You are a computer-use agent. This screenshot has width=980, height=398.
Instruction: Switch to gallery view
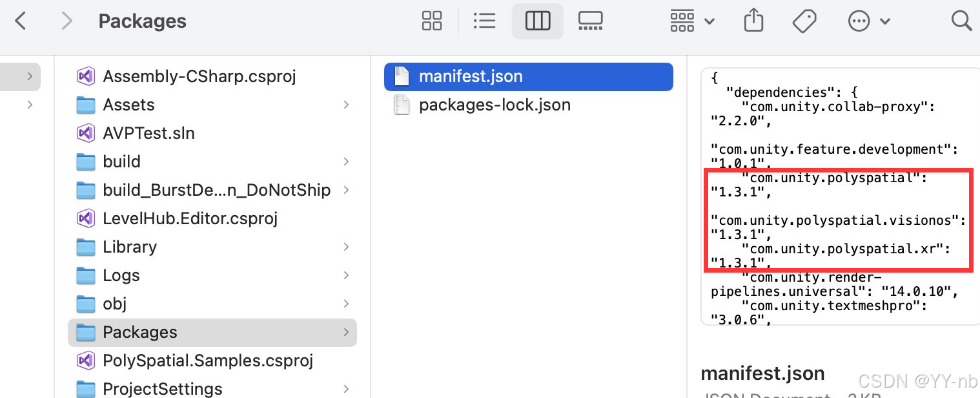click(590, 21)
